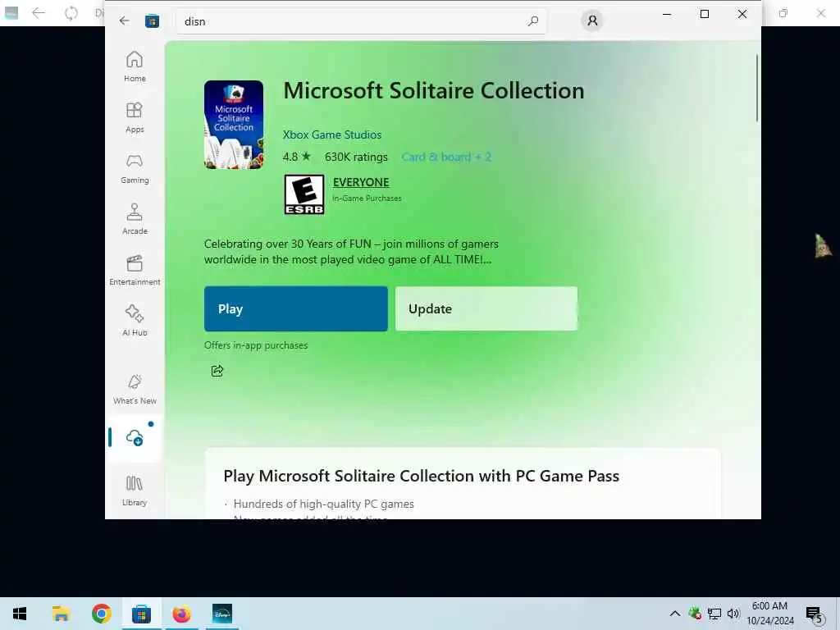Screen dimensions: 840x630
Task: Click the volume speaker tray icon
Action: [733, 614]
